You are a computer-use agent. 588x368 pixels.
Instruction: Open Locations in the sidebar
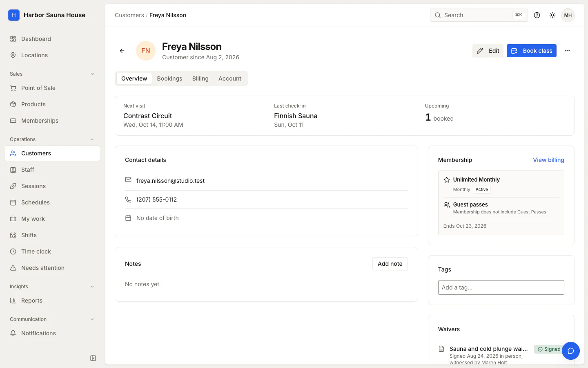coord(52,55)
